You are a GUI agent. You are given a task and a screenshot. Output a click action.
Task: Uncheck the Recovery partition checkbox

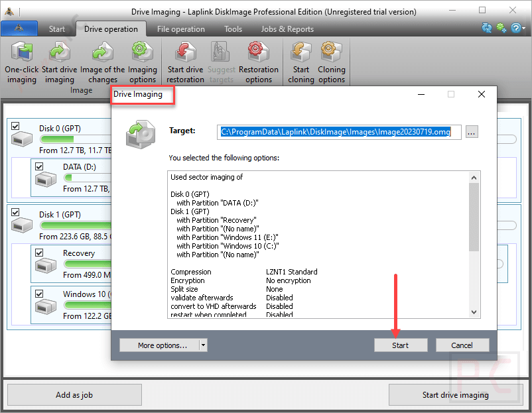(39, 253)
